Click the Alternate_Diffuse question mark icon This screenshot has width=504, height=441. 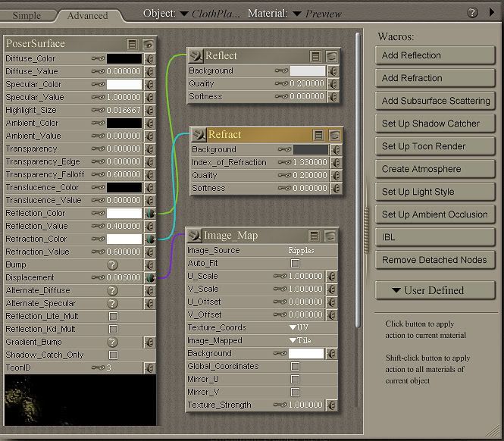coord(112,290)
